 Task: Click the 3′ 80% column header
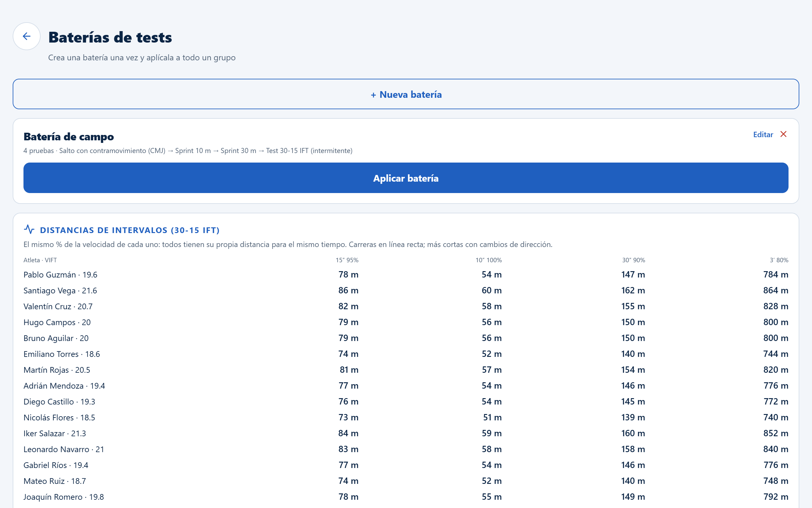779,260
